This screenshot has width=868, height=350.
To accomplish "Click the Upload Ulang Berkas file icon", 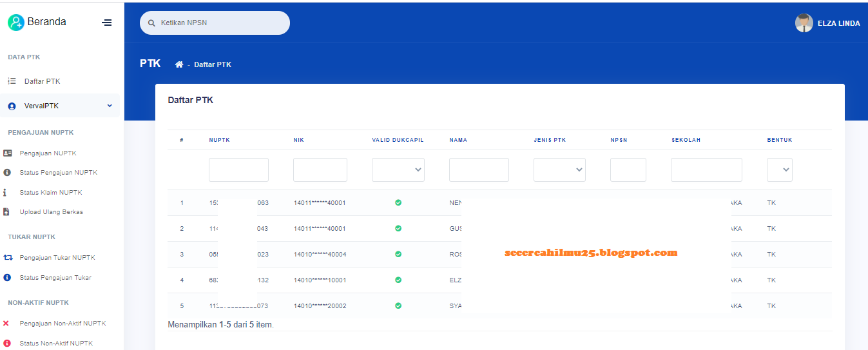I will click(x=6, y=212).
